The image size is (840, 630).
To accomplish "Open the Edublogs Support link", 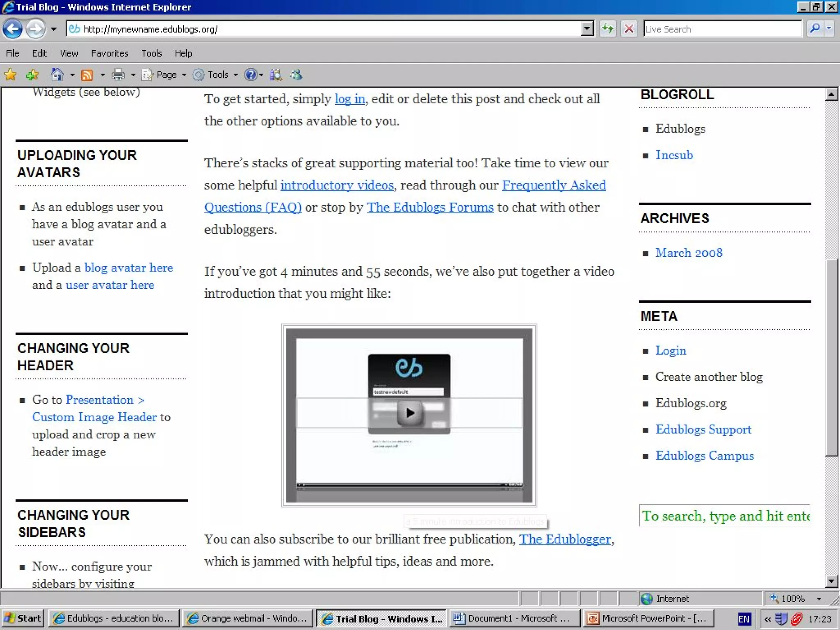I will point(703,429).
